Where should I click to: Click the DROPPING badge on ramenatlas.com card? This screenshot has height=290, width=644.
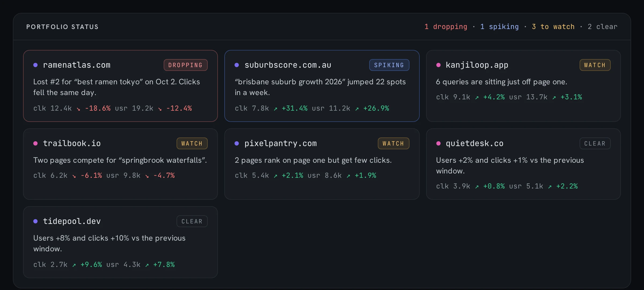[185, 65]
